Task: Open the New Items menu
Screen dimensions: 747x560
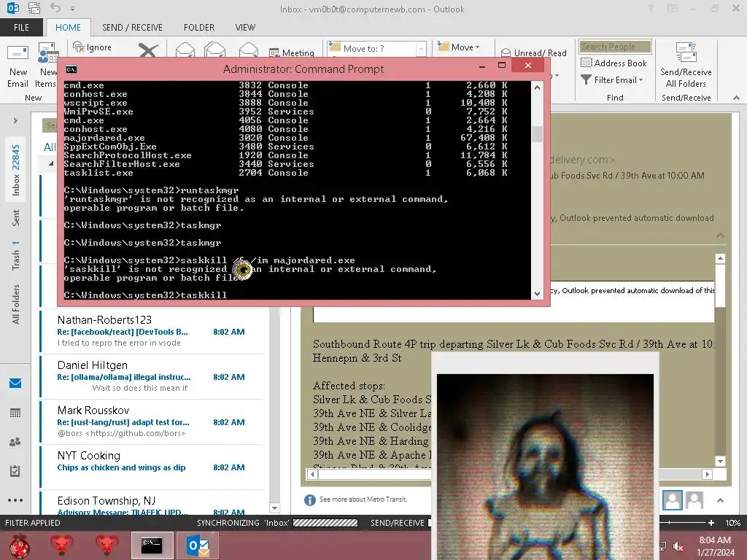Action: (47, 66)
